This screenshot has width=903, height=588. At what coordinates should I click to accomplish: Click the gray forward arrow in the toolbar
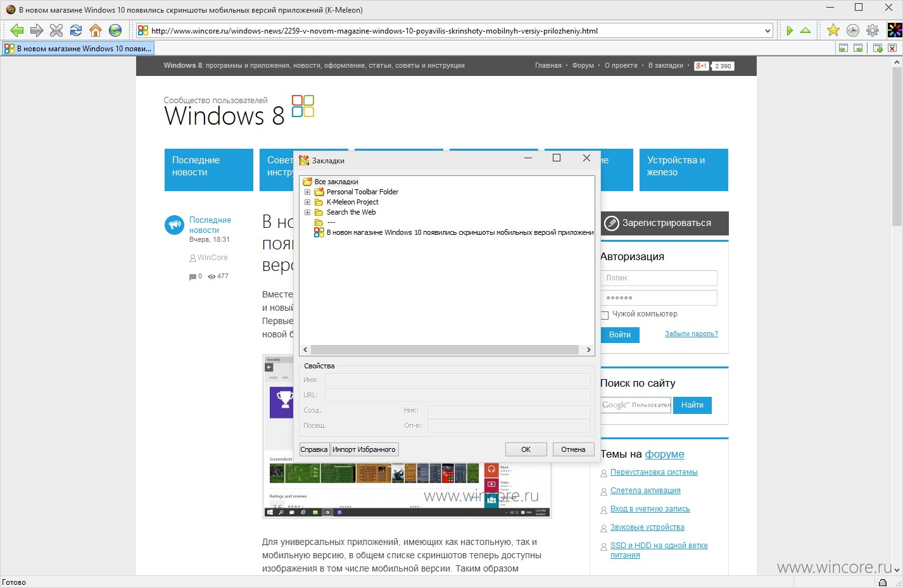(37, 30)
